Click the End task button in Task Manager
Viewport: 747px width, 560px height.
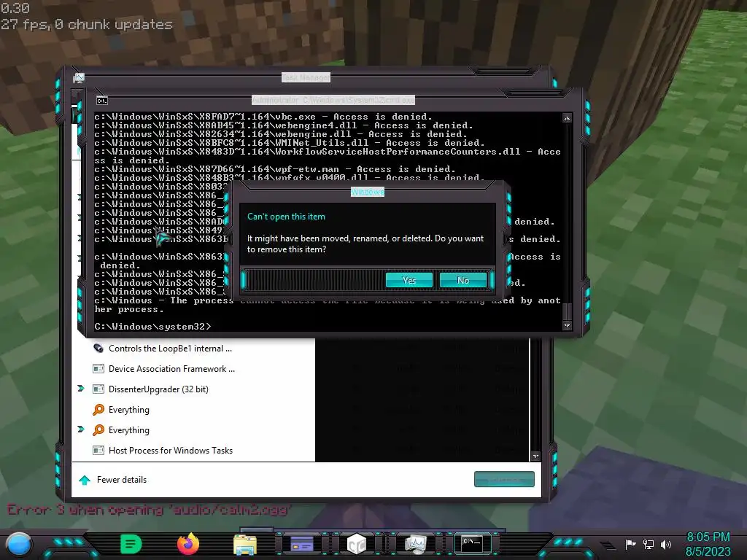(504, 480)
